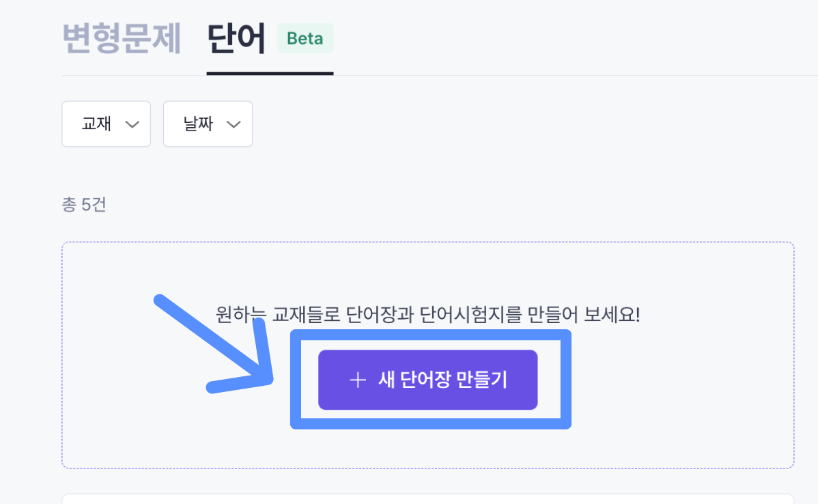The height and width of the screenshot is (504, 818).
Task: Click the 만들기 text on the purple button
Action: point(481,379)
